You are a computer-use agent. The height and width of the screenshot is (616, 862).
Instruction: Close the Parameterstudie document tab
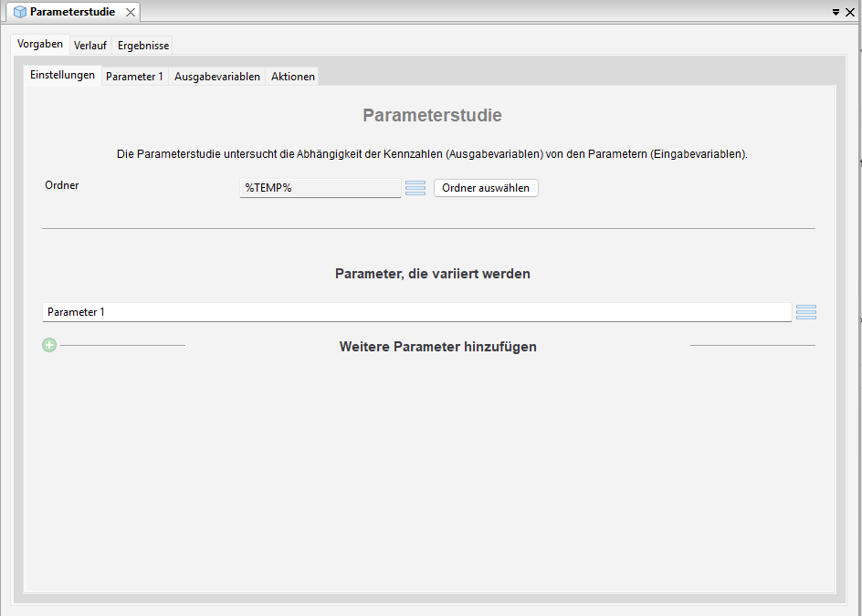[x=131, y=12]
